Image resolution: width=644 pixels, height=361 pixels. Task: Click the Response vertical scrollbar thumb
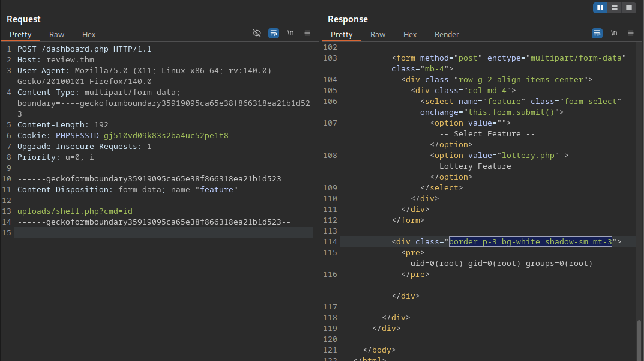(x=639, y=341)
